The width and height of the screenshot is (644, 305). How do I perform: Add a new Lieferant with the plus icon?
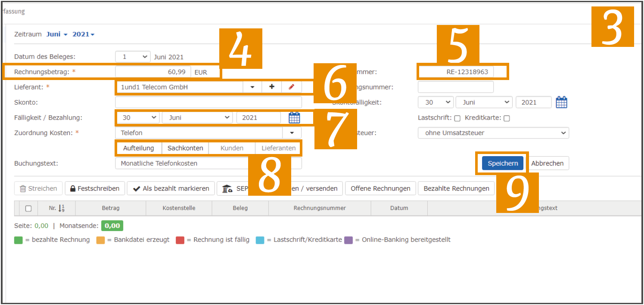coord(272,87)
